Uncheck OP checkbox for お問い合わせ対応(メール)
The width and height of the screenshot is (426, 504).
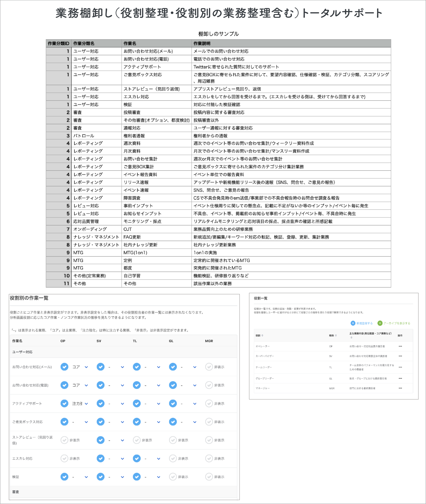(64, 367)
